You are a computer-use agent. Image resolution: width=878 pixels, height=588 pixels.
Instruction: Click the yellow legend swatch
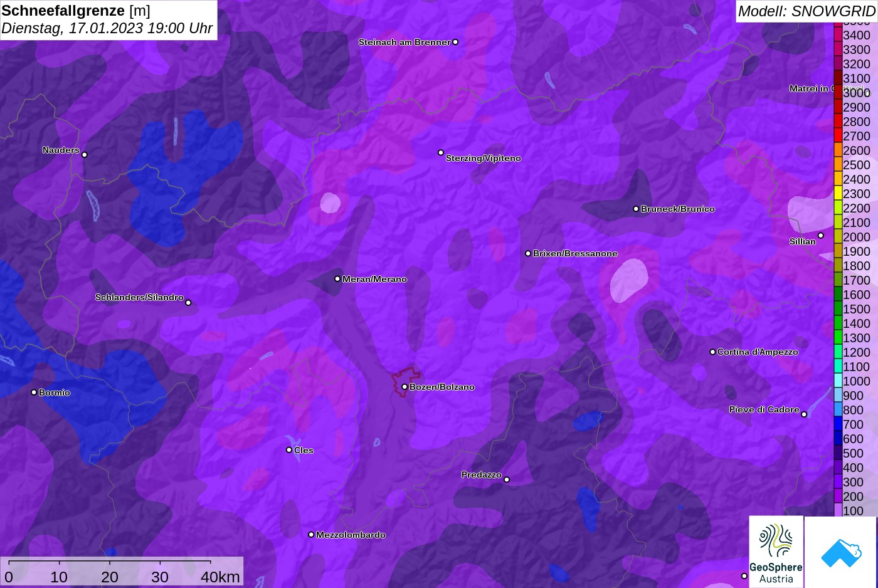tap(838, 193)
